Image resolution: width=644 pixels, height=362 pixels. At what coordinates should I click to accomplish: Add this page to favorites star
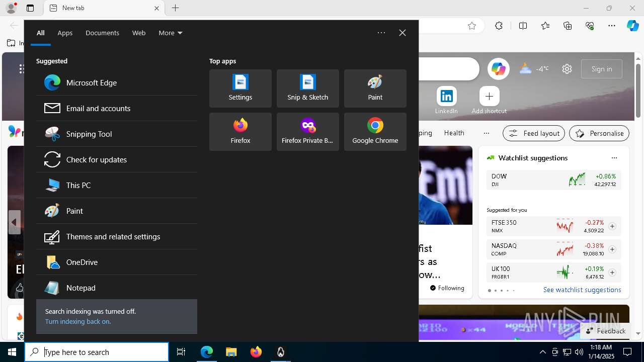coord(472,26)
